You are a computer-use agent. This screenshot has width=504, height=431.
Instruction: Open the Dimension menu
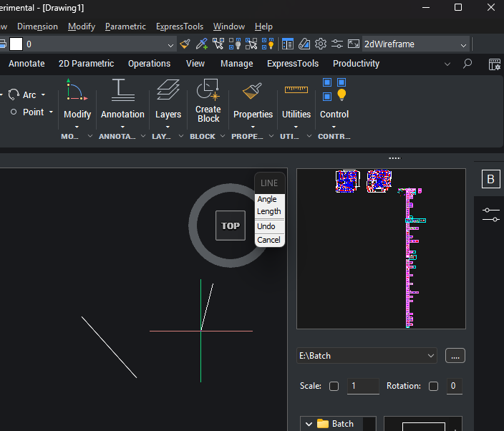[x=37, y=26]
